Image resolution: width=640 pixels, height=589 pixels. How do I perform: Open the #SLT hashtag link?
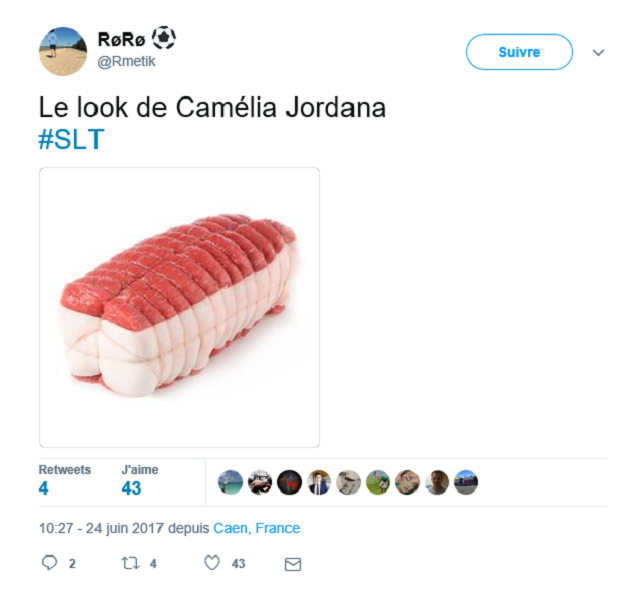71,139
